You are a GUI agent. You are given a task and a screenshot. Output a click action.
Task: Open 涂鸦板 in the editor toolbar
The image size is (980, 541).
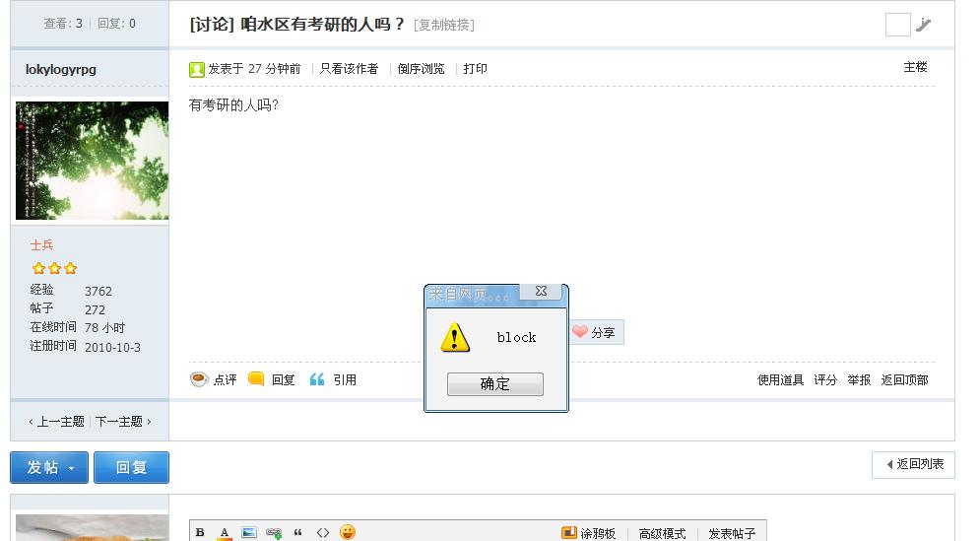point(588,533)
